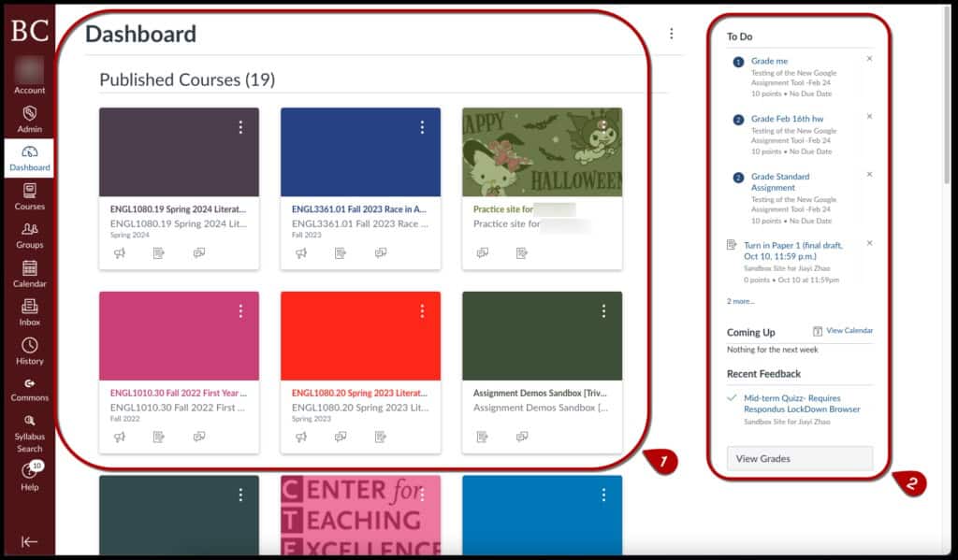958x560 pixels.
Task: Dismiss the 'Grade Feb 16th hw' to-do item
Action: click(x=869, y=116)
